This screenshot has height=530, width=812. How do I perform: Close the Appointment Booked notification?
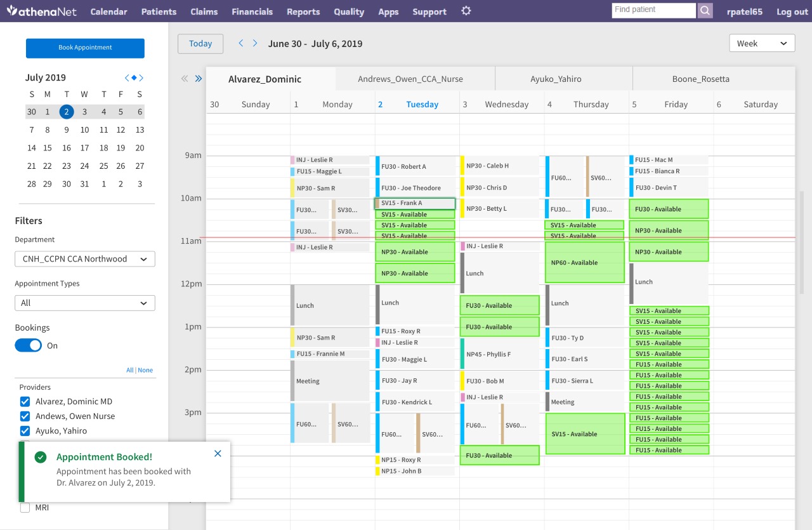[218, 453]
